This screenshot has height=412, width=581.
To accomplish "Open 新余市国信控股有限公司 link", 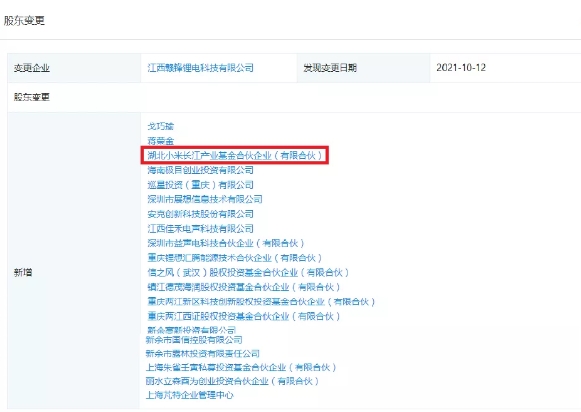I will (194, 340).
